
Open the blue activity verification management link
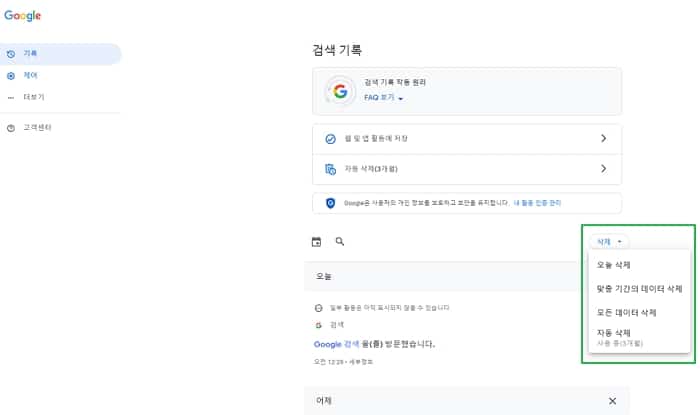coord(537,203)
